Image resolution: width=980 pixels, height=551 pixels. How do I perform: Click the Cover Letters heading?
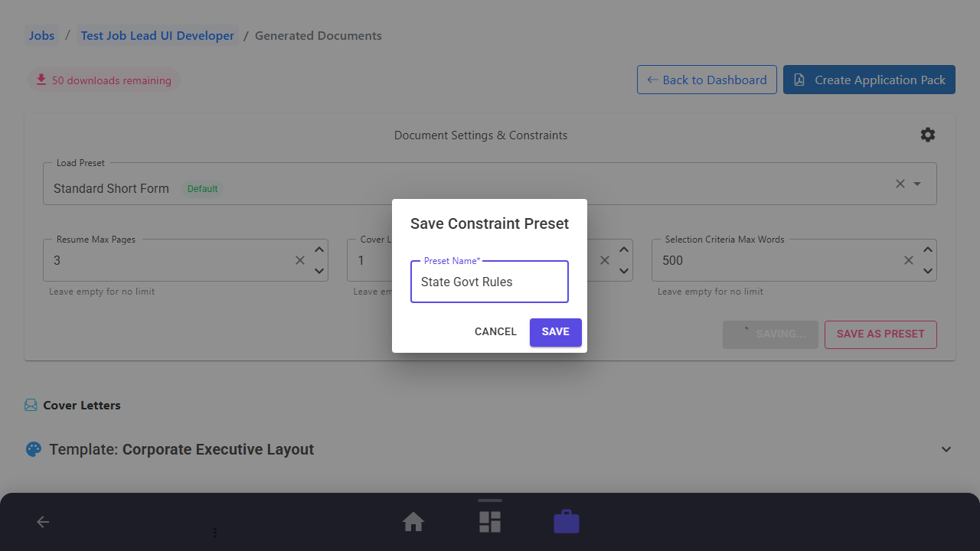click(82, 405)
